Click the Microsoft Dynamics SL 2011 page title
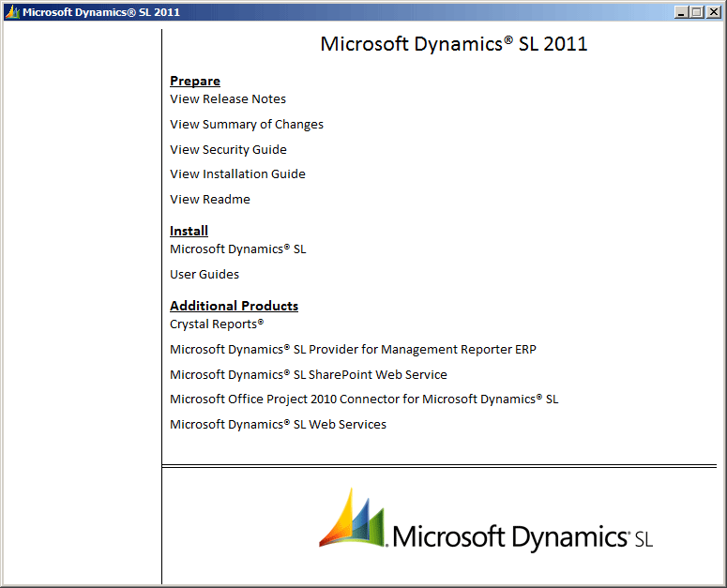The height and width of the screenshot is (588, 727). tap(454, 44)
